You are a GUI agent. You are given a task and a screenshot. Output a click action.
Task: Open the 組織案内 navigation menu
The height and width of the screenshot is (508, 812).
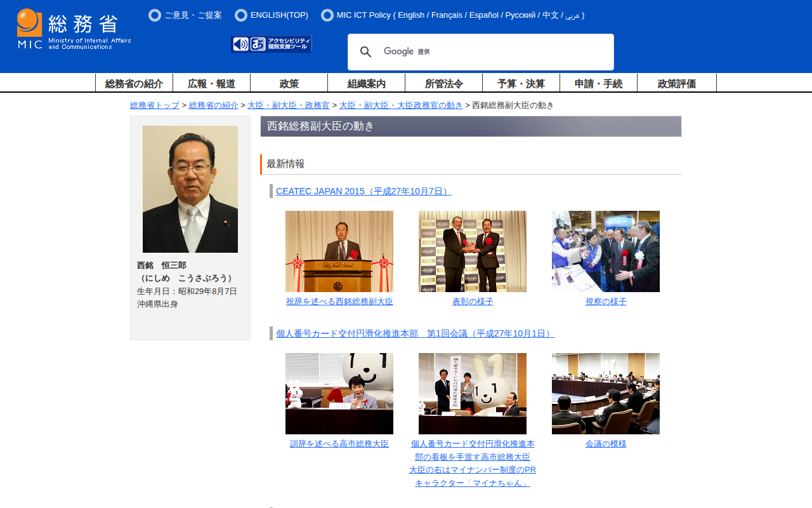point(366,83)
